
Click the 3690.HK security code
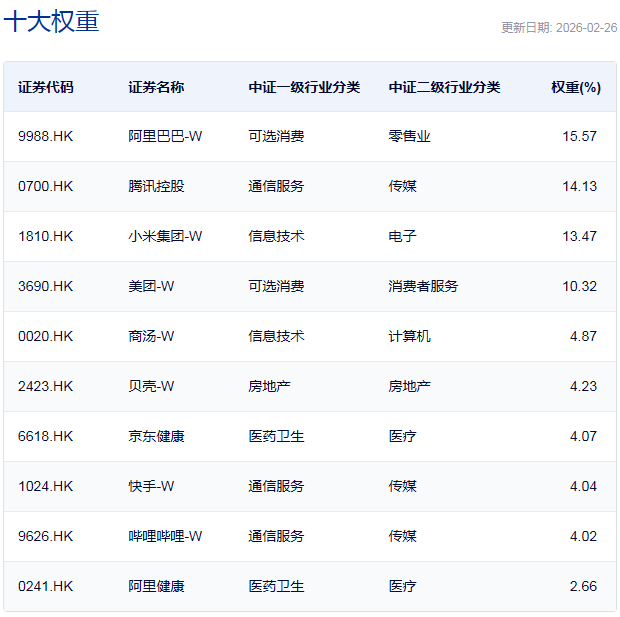[x=46, y=286]
